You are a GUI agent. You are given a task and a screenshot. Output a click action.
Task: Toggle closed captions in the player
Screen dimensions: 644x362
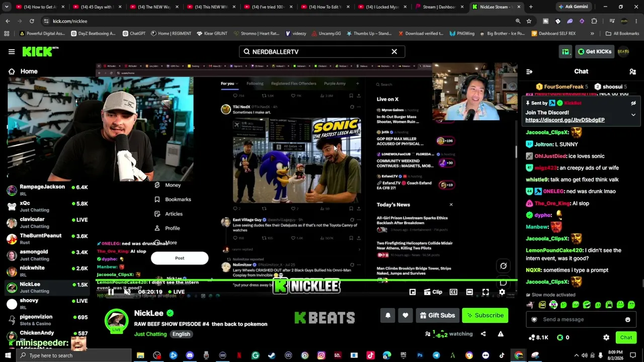(x=453, y=292)
